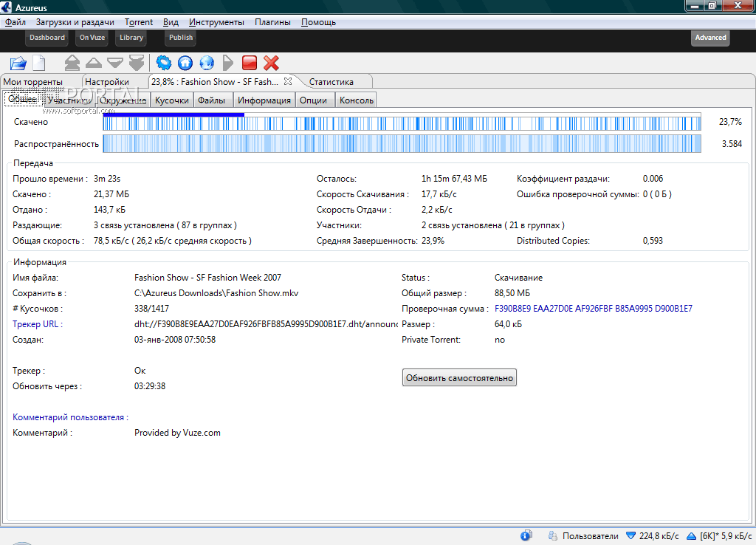Click the Скачено pieces progress bar
The width and height of the screenshot is (756, 545).
402,122
